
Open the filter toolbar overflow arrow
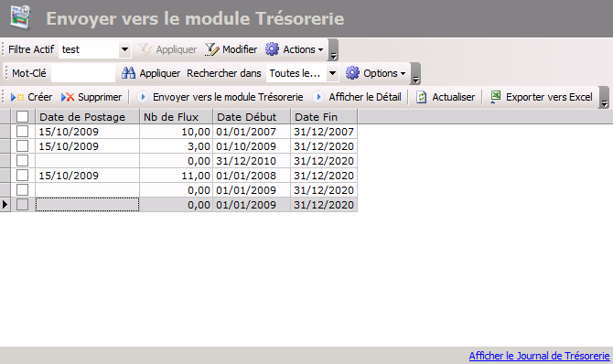pyautogui.click(x=333, y=50)
